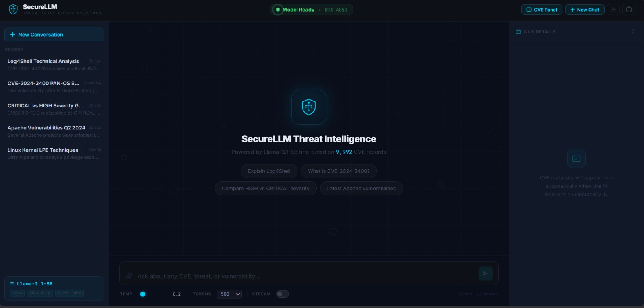Click the CVE Details header calendar icon
644x308 pixels.
click(x=518, y=32)
